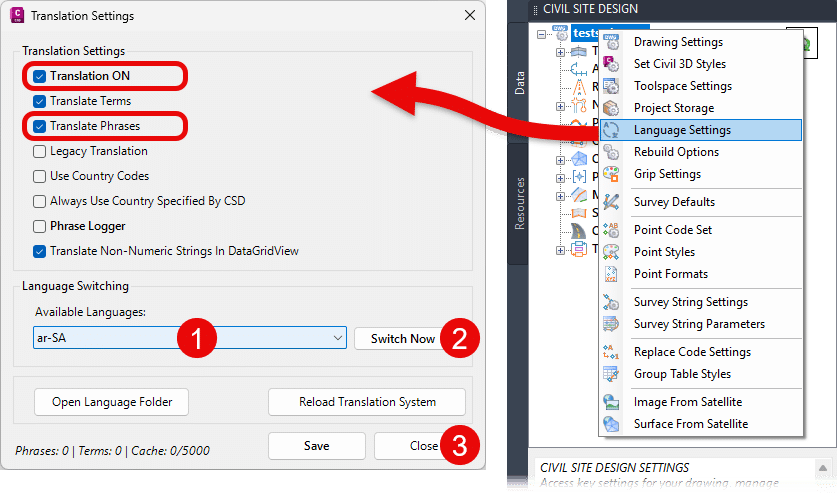
Task: Click the dark asphalt road icon in the tree
Action: 579,231
